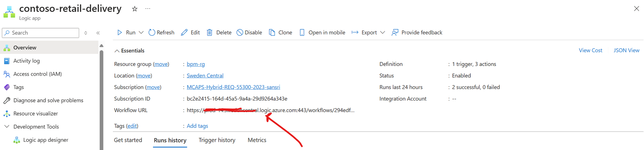
Task: Open the JSON View link
Action: pyautogui.click(x=626, y=50)
